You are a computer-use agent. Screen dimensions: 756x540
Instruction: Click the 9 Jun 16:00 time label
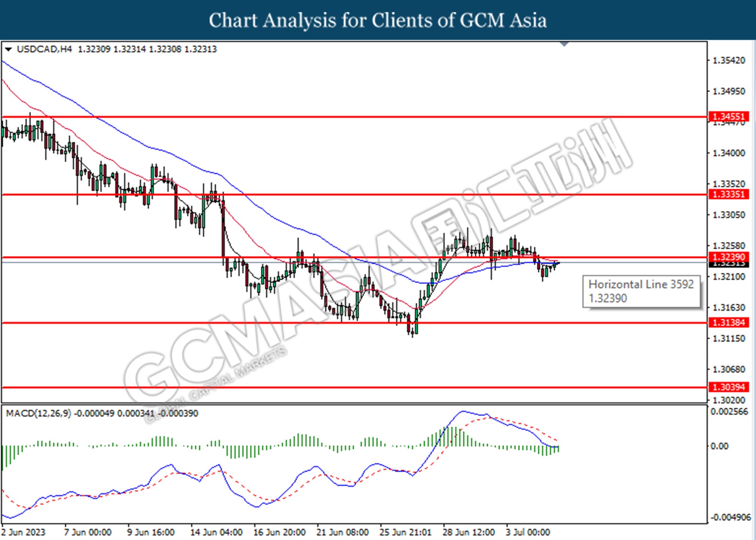coord(151,532)
